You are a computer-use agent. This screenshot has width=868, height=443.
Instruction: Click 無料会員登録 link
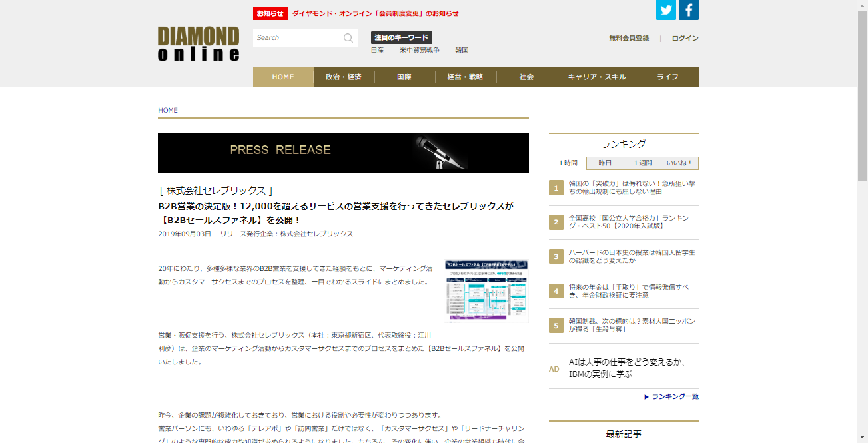click(629, 39)
